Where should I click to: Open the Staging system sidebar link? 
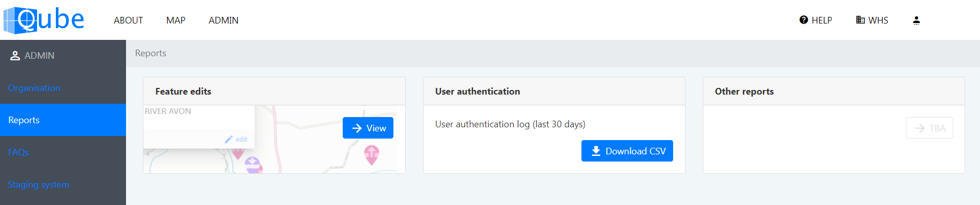tap(38, 185)
